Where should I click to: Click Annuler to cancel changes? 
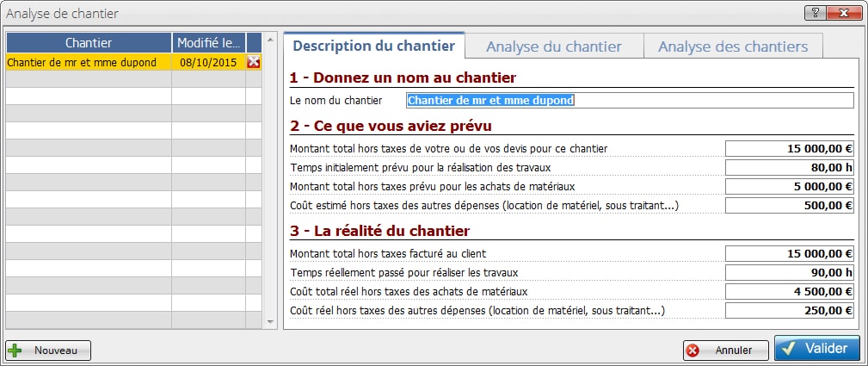726,350
